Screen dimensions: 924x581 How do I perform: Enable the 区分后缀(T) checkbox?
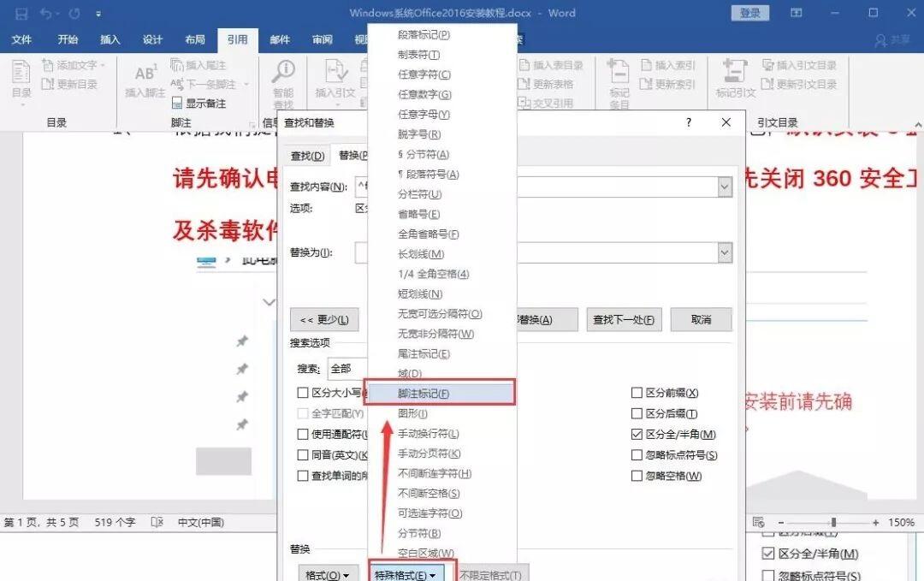pyautogui.click(x=637, y=413)
